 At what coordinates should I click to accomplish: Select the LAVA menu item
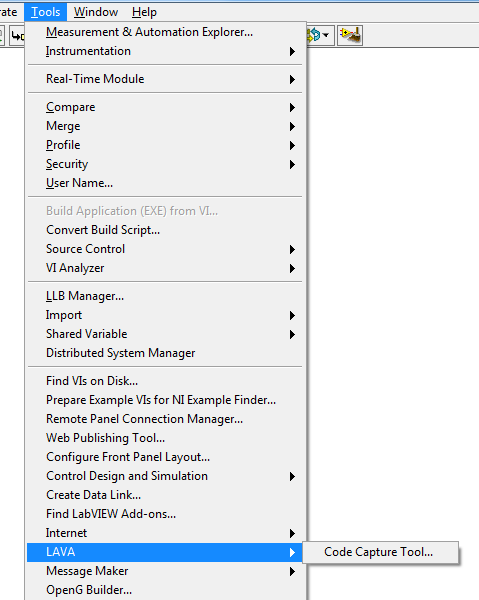pos(165,552)
